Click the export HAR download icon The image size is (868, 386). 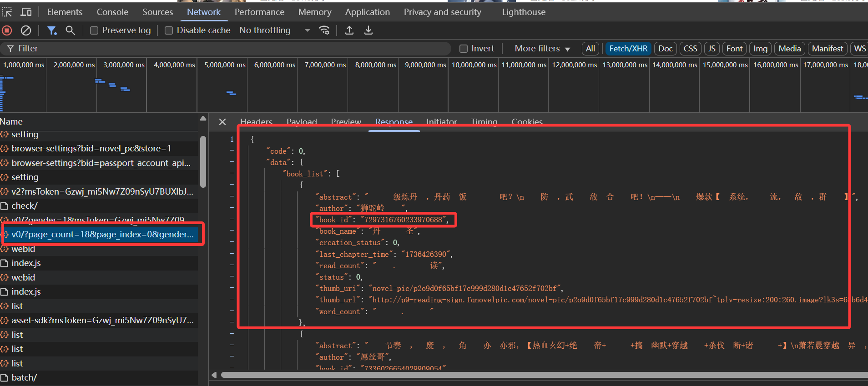point(368,30)
